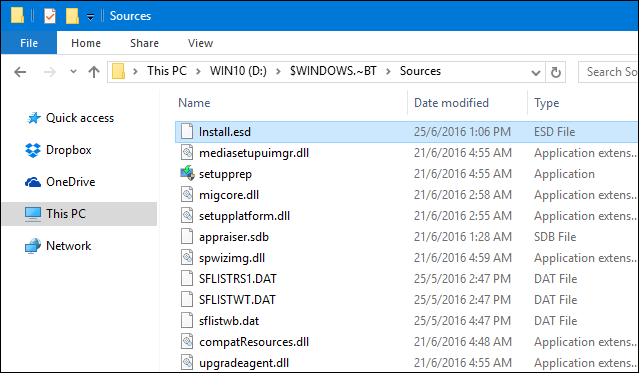639x373 pixels.
Task: Click the migcore.dll gear file icon
Action: [187, 194]
